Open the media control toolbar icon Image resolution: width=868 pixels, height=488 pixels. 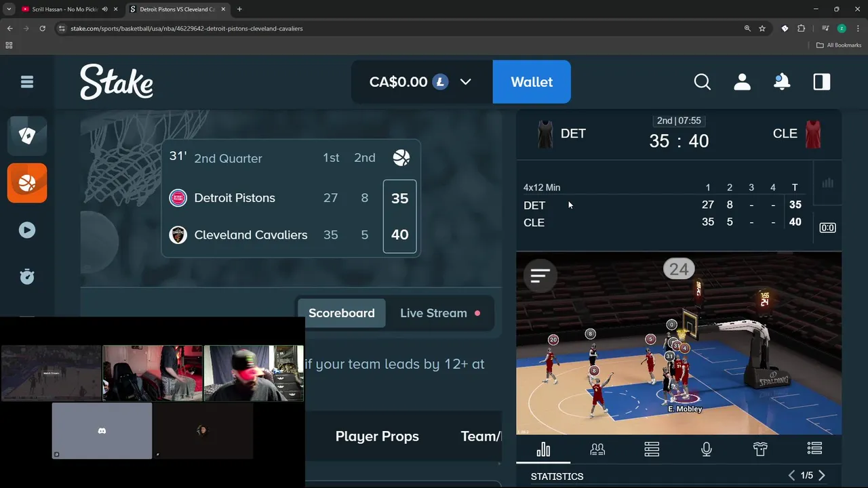[825, 28]
